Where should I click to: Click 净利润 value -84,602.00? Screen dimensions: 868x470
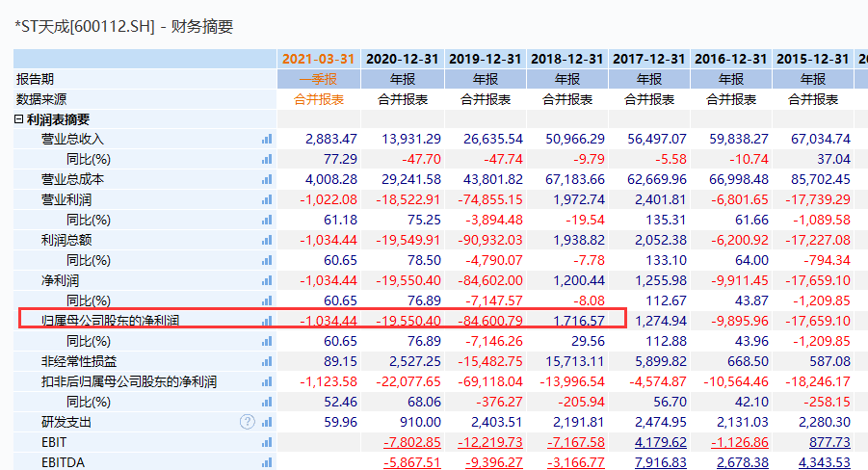(x=490, y=280)
